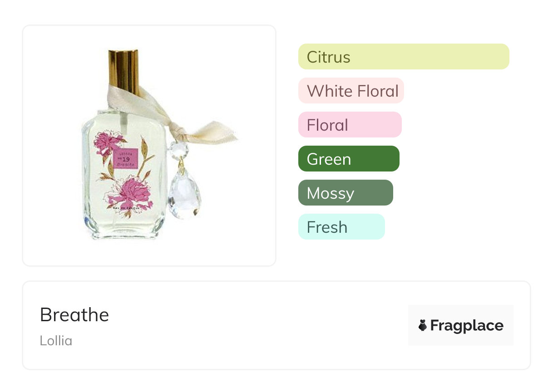Open the Breathe fragrance title

[74, 314]
